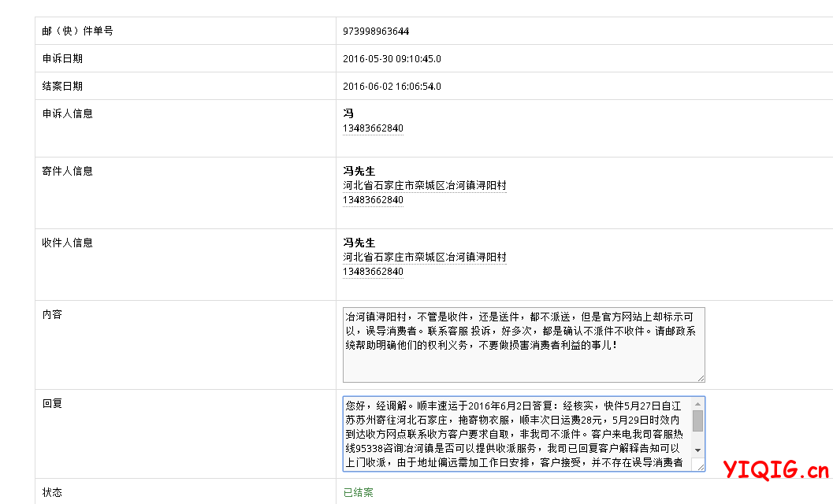Click resize handle of the 回复 textarea

coord(700,466)
